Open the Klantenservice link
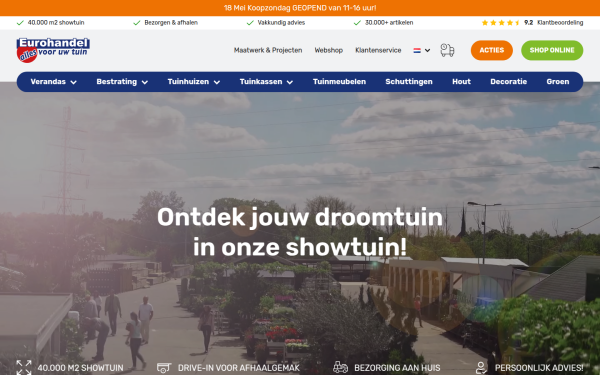The image size is (600, 375). point(378,50)
